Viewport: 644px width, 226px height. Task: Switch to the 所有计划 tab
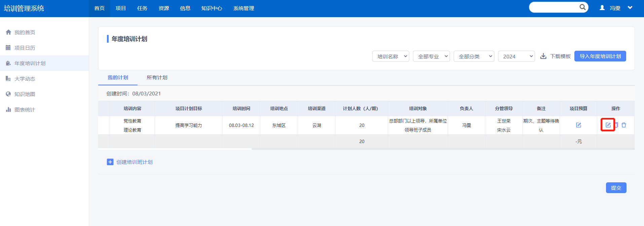pos(157,78)
